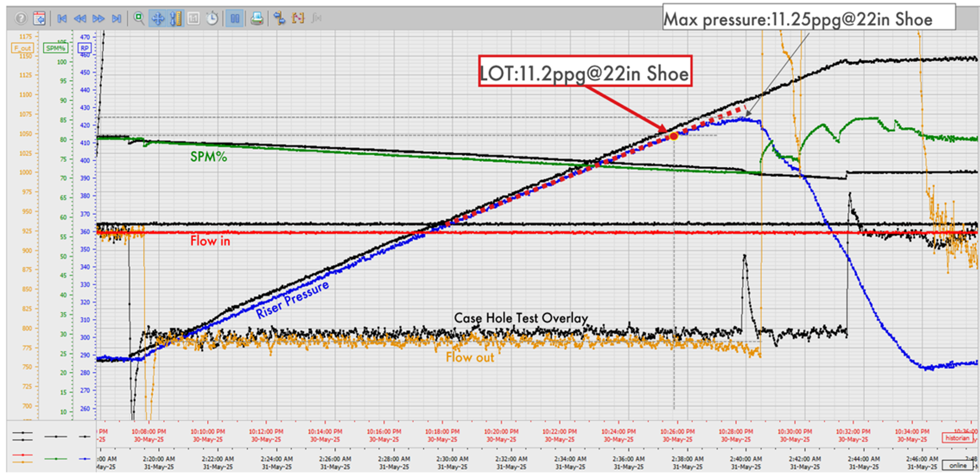
Task: Open the clock time-span icon
Action: coord(212,19)
